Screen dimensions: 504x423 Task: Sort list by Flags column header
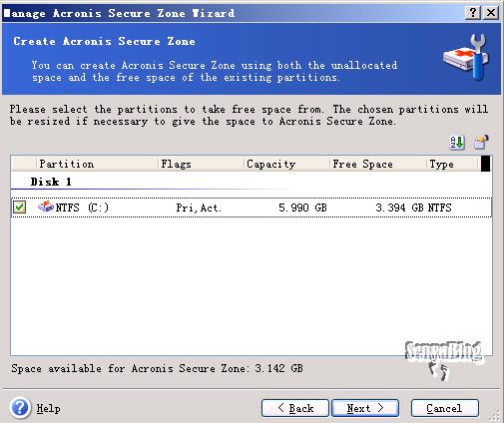coord(201,164)
